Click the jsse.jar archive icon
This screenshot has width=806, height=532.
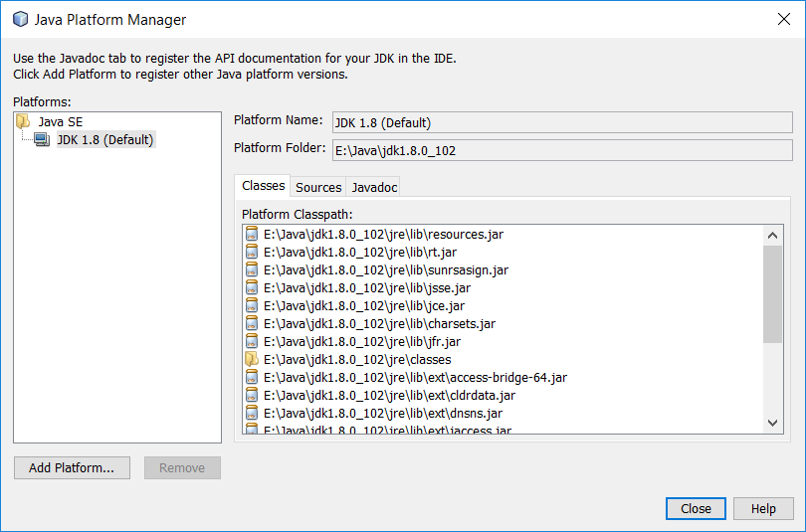point(252,288)
